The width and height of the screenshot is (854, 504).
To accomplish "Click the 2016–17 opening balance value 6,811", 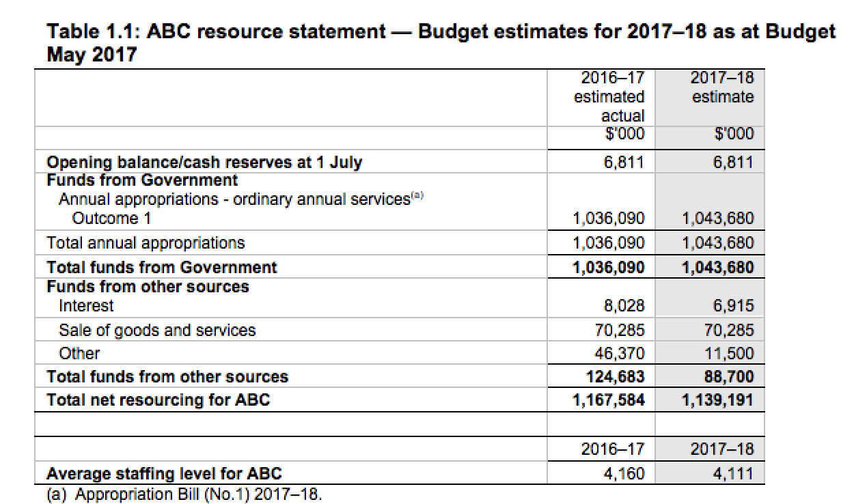I will (625, 163).
